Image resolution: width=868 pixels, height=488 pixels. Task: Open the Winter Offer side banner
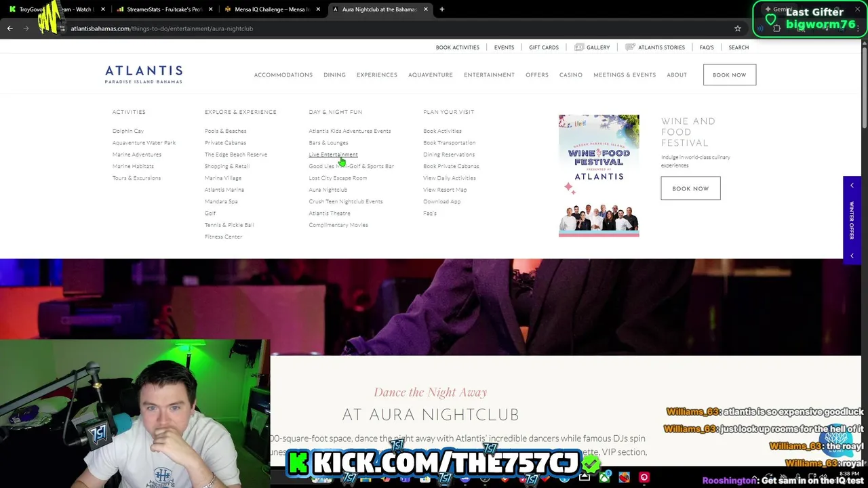coord(852,220)
